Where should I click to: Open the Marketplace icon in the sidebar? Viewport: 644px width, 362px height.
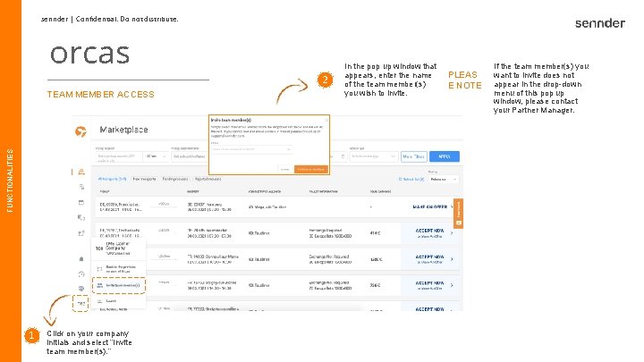tap(81, 172)
